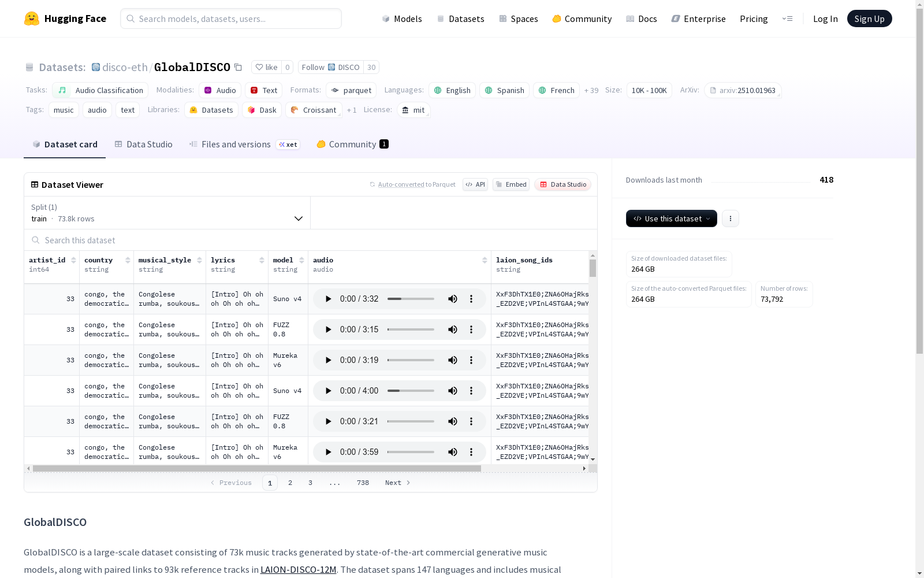924x578 pixels.
Task: Seek within the 3:15 audio progress bar
Action: pos(411,329)
